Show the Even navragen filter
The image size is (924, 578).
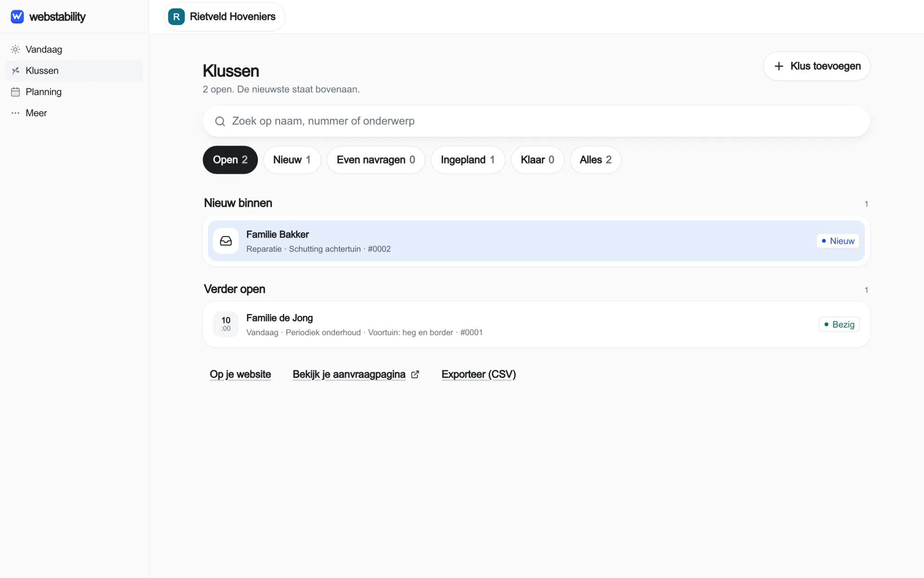point(376,160)
